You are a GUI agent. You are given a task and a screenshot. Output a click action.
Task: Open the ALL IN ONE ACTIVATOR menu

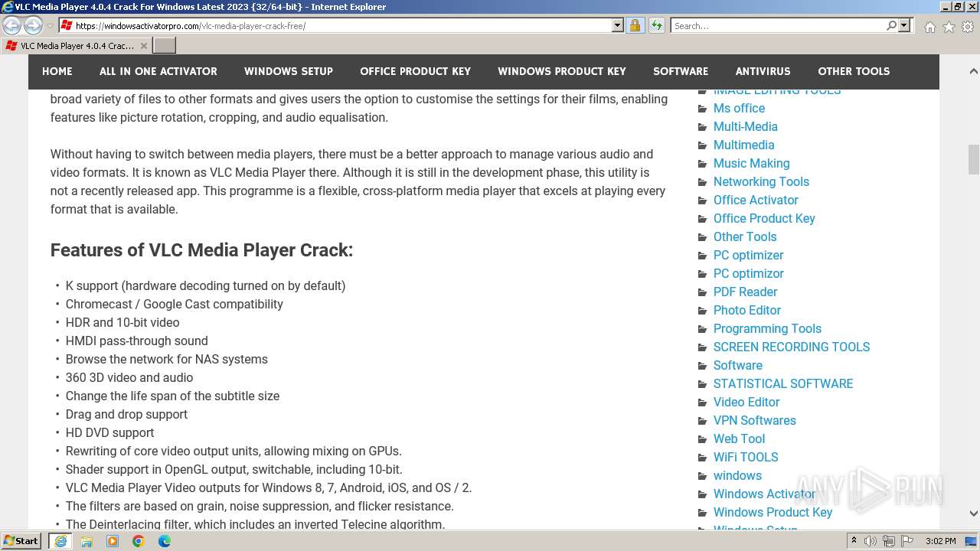tap(158, 71)
